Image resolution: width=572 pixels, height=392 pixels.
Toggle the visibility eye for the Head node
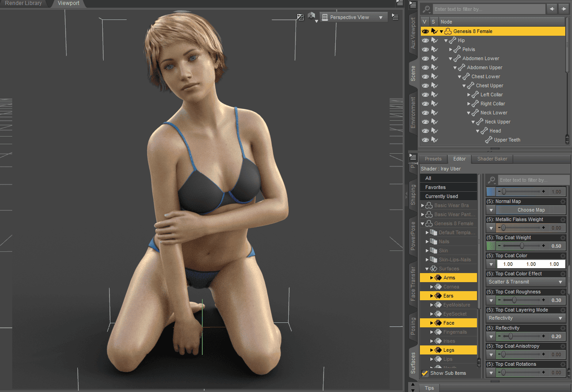(x=425, y=131)
